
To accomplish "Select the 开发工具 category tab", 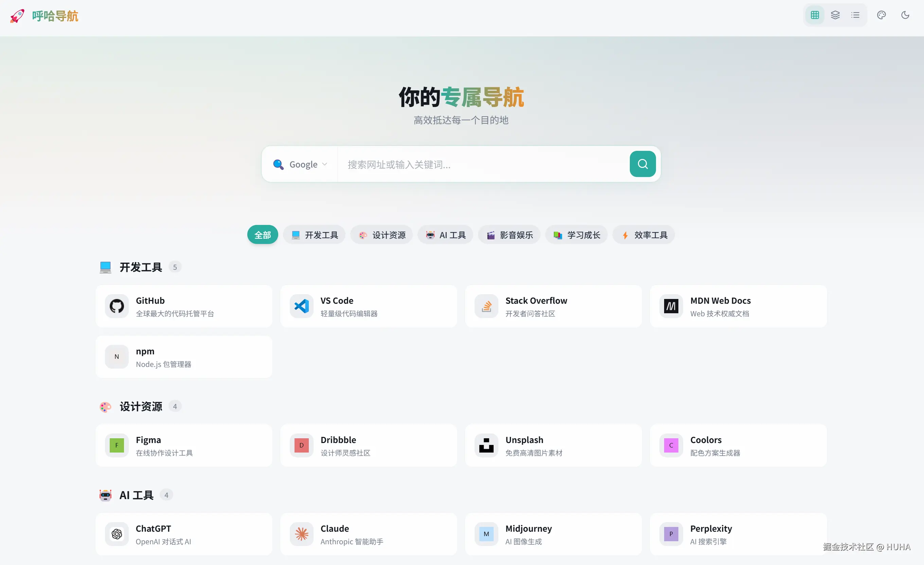I will (314, 235).
